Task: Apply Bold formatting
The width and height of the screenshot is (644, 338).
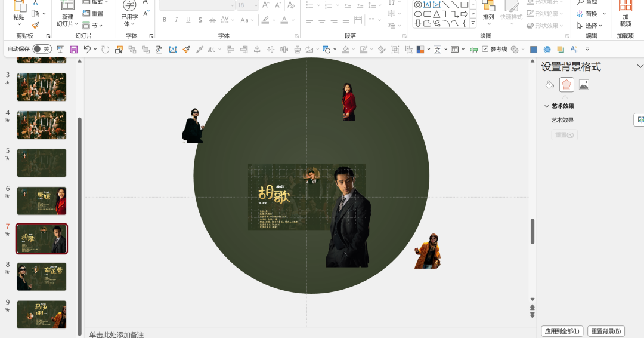Action: coord(165,20)
